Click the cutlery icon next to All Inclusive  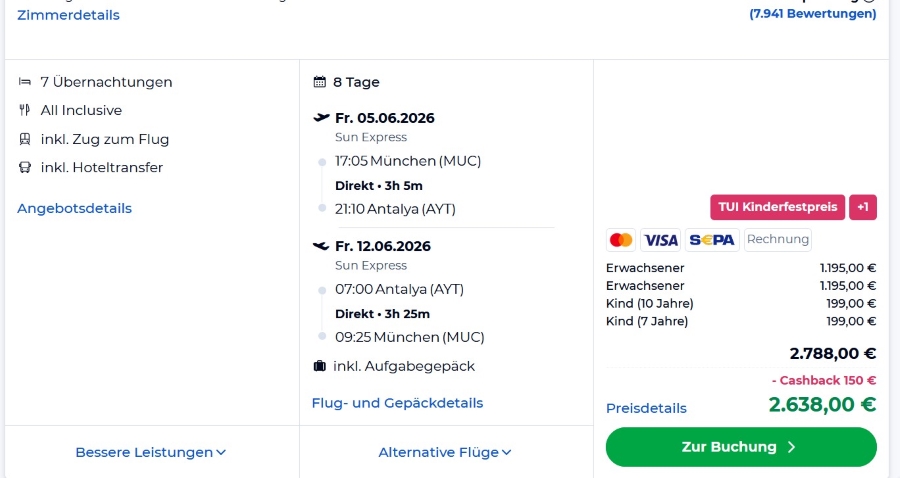tap(25, 110)
